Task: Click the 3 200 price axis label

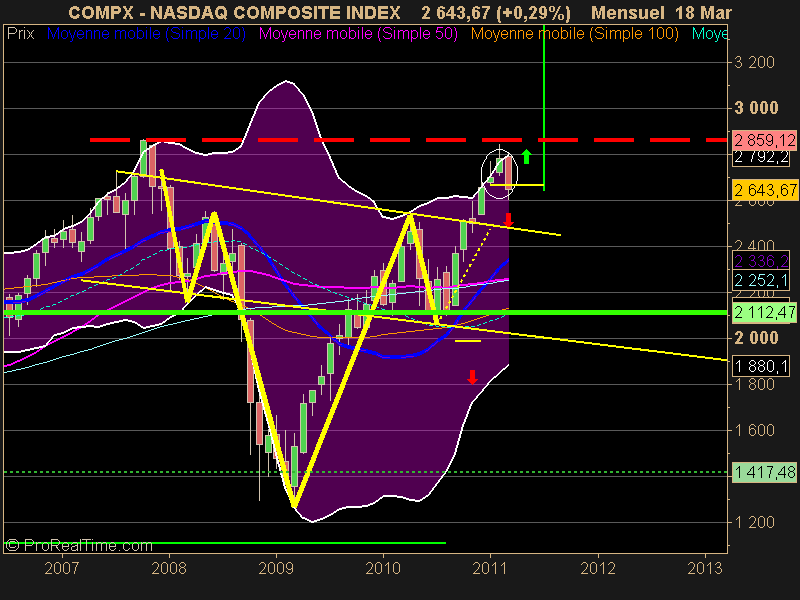Action: pyautogui.click(x=754, y=62)
